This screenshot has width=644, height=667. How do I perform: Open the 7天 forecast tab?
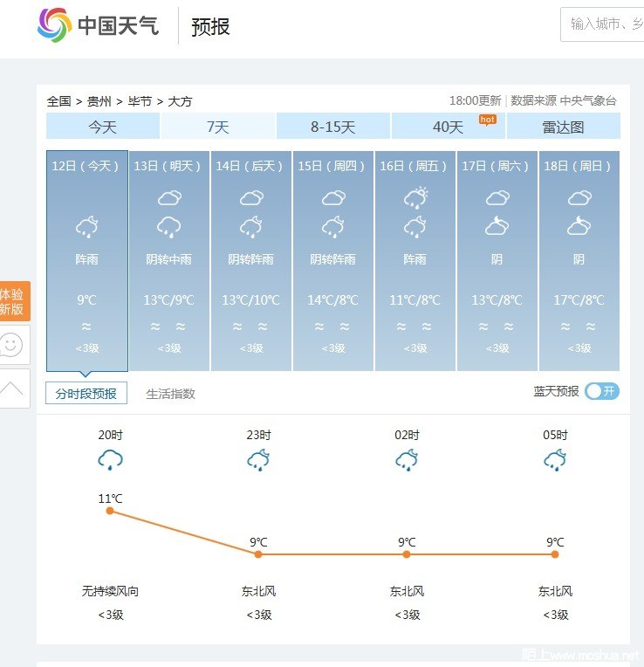click(x=218, y=126)
